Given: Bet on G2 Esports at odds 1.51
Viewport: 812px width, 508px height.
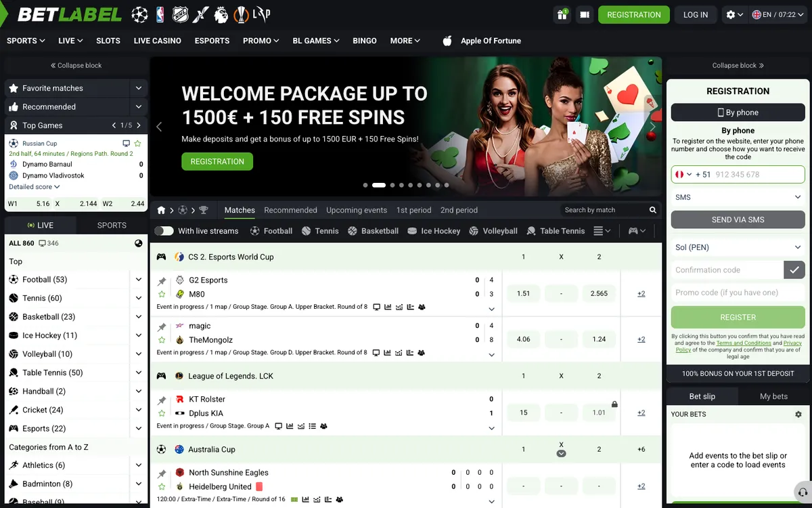Looking at the screenshot, I should point(523,294).
